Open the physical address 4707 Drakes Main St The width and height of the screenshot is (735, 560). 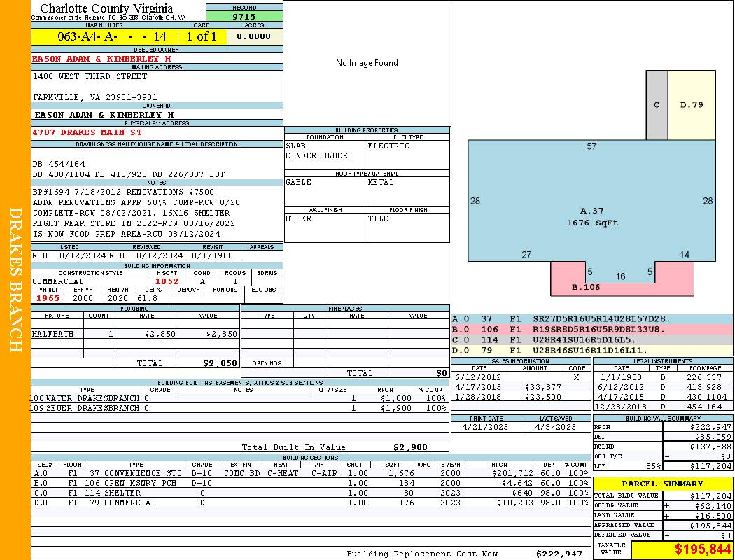click(87, 132)
